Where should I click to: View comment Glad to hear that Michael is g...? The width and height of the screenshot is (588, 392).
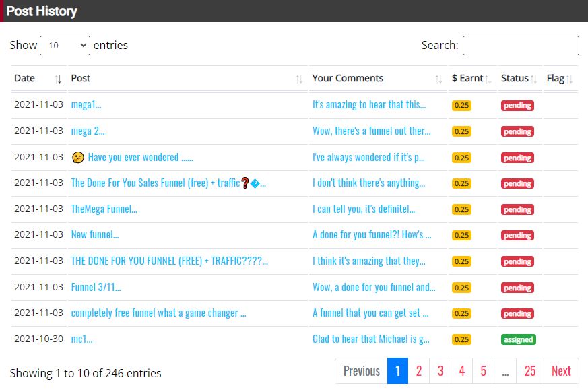[371, 339]
